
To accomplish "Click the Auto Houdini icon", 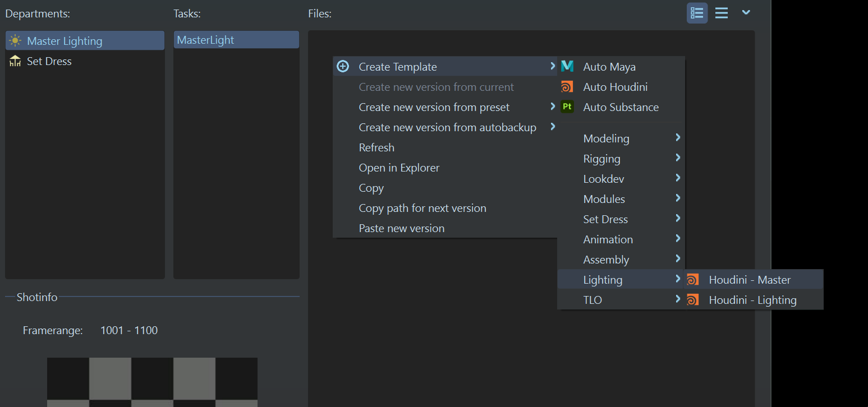I will [x=567, y=87].
